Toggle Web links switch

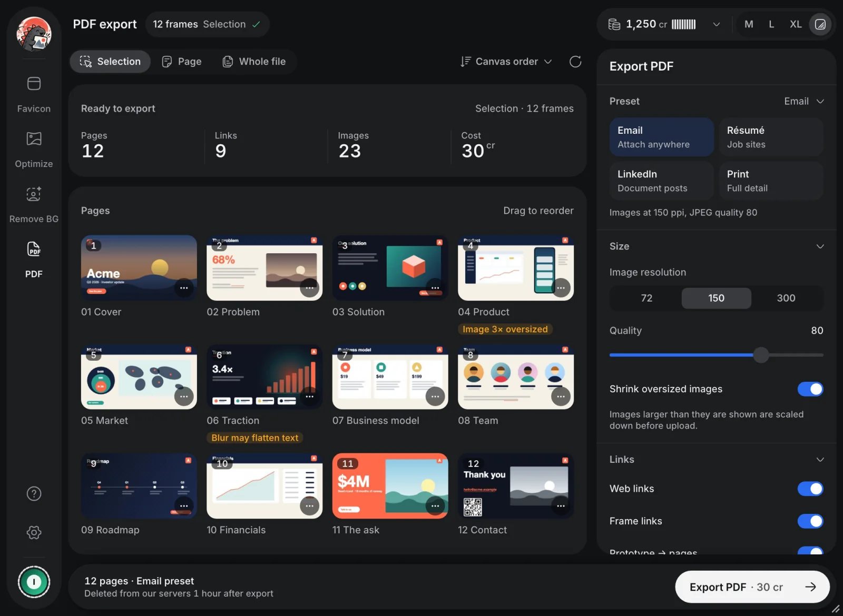(810, 489)
